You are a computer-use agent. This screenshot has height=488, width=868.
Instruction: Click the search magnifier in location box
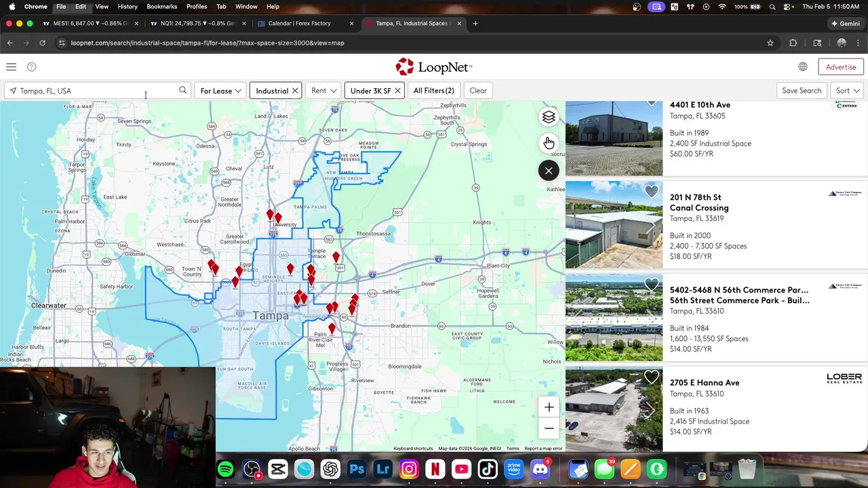[182, 90]
